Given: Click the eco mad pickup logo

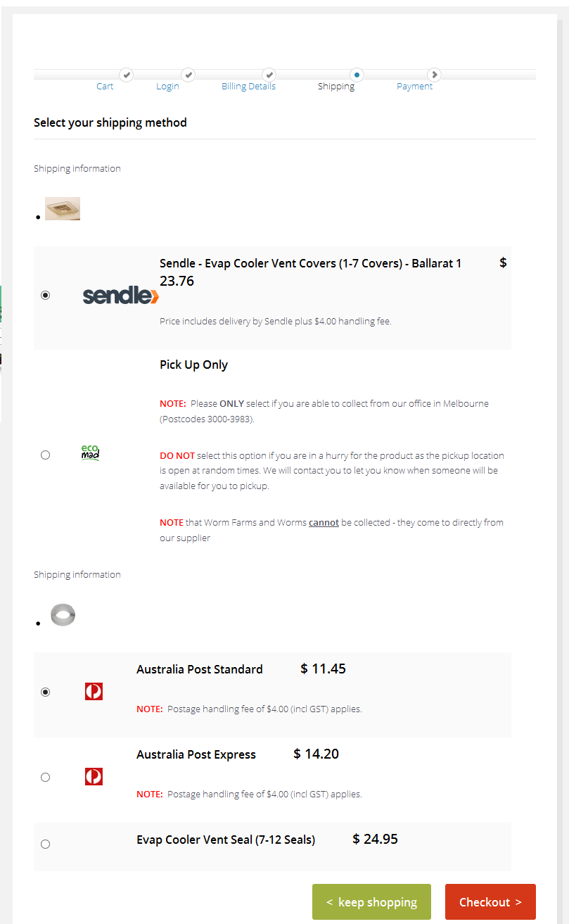Looking at the screenshot, I should point(90,452).
